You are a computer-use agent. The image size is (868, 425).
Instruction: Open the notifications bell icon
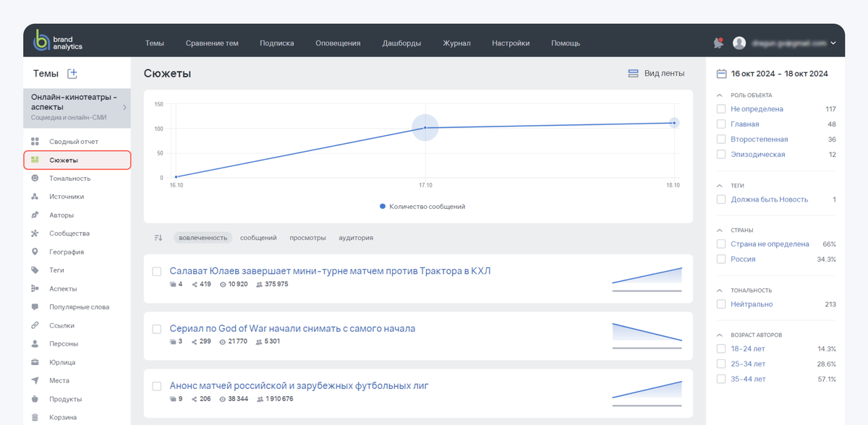pyautogui.click(x=718, y=43)
